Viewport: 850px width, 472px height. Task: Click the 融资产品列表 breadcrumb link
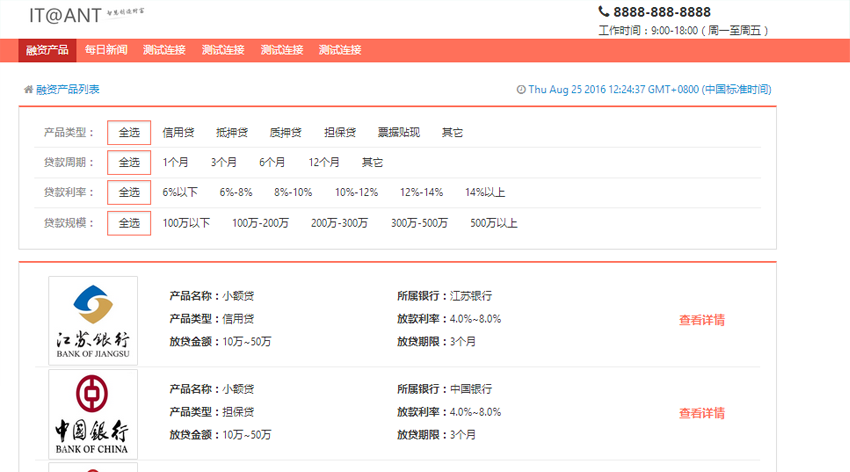(68, 89)
